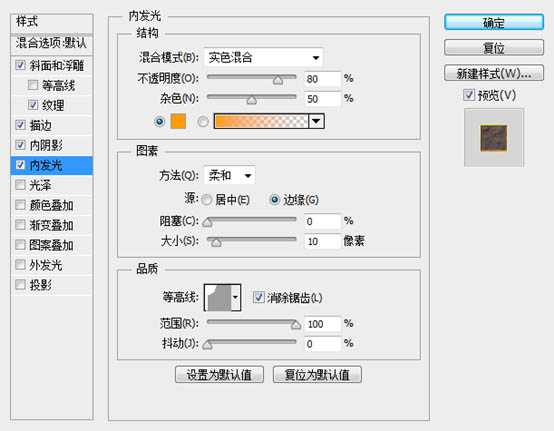Click the contour curve thumbnail
Viewport: 554px width, 431px height.
(218, 297)
